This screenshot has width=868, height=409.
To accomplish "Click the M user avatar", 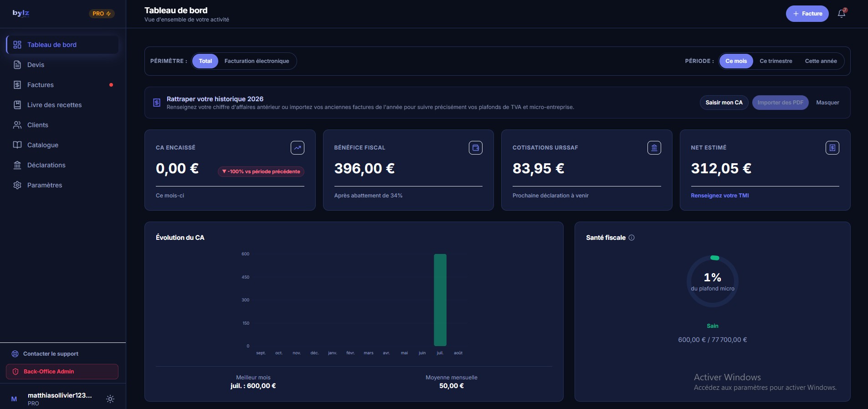I will [x=14, y=399].
